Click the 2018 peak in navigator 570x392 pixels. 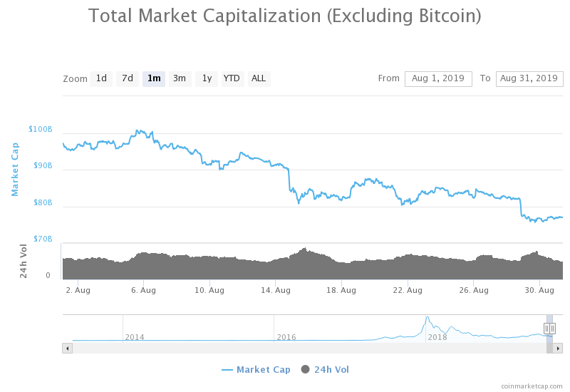tap(427, 319)
